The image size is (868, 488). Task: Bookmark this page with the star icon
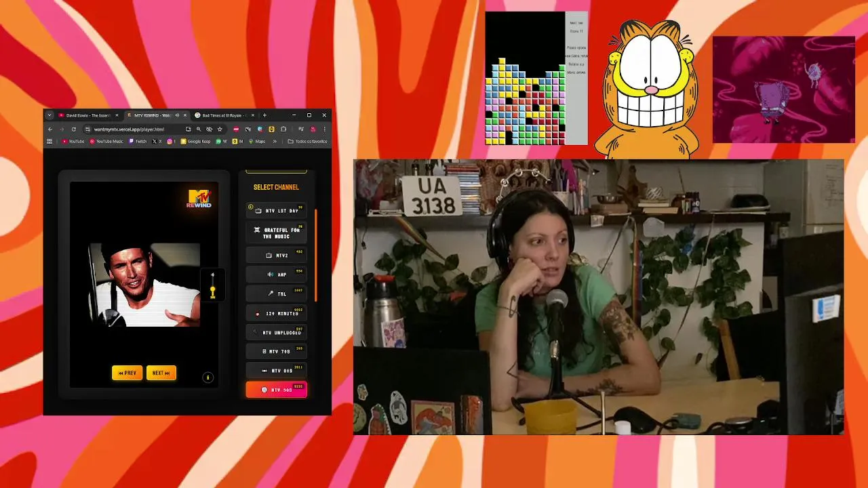(220, 129)
